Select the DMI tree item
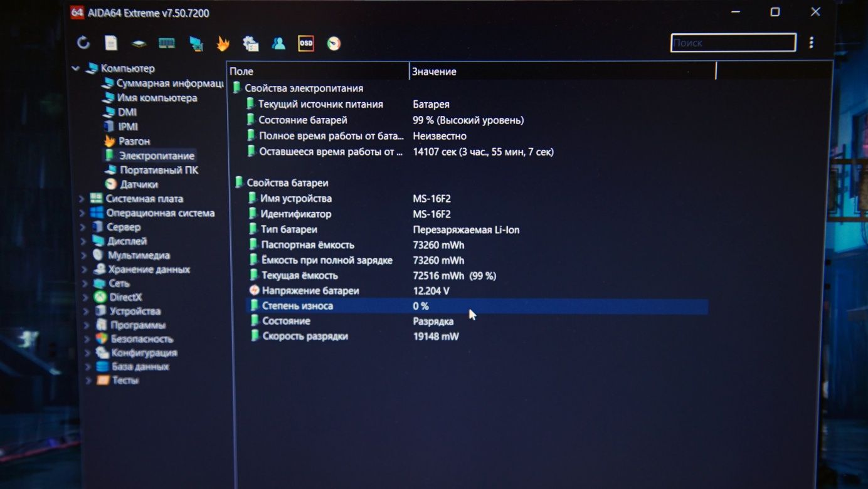This screenshot has width=868, height=489. (x=127, y=112)
